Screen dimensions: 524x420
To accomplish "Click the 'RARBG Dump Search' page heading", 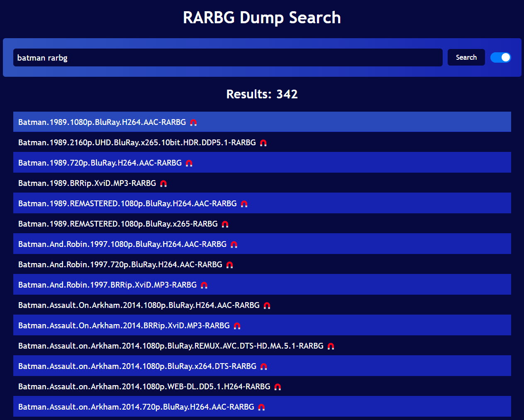I will [x=262, y=17].
